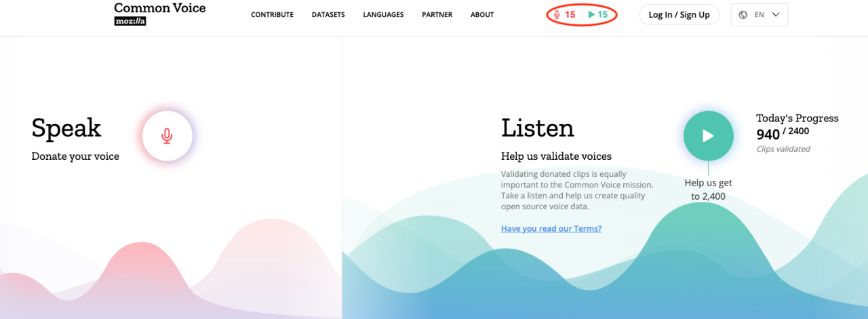Click the Speak heading
868x319 pixels.
66,127
